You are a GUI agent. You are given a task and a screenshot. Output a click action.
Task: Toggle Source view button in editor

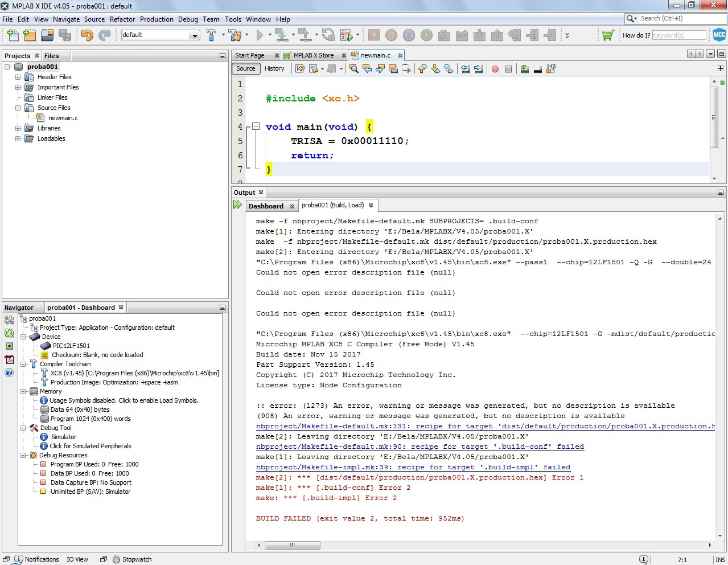[x=246, y=69]
